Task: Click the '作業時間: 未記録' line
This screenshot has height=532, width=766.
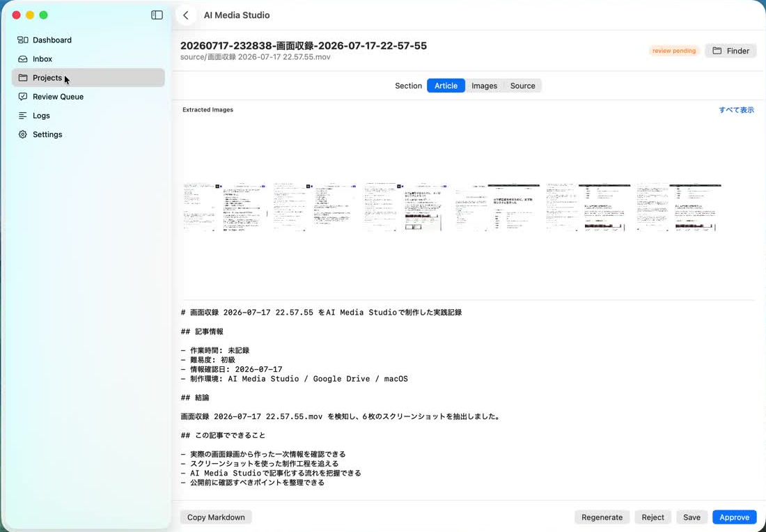Action: coord(215,351)
